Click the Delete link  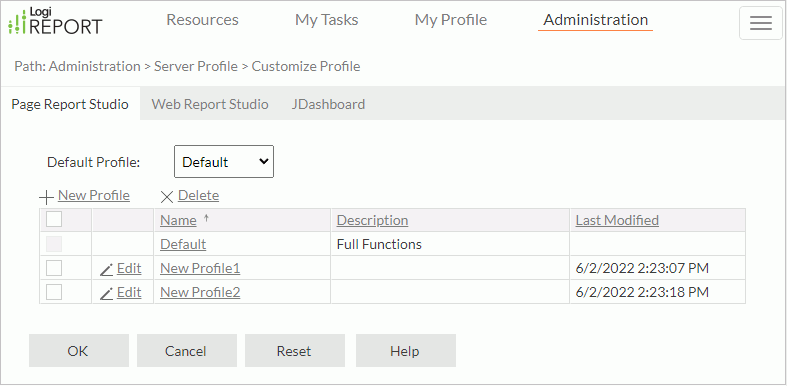coord(198,195)
